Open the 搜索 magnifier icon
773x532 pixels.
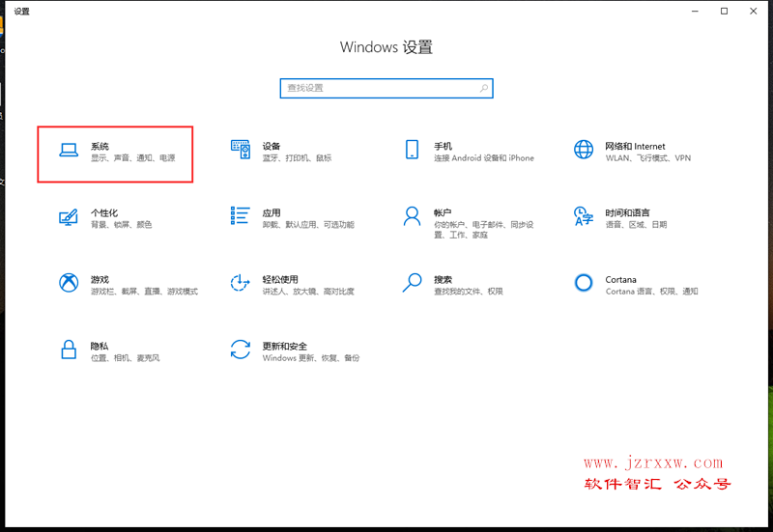pos(412,283)
